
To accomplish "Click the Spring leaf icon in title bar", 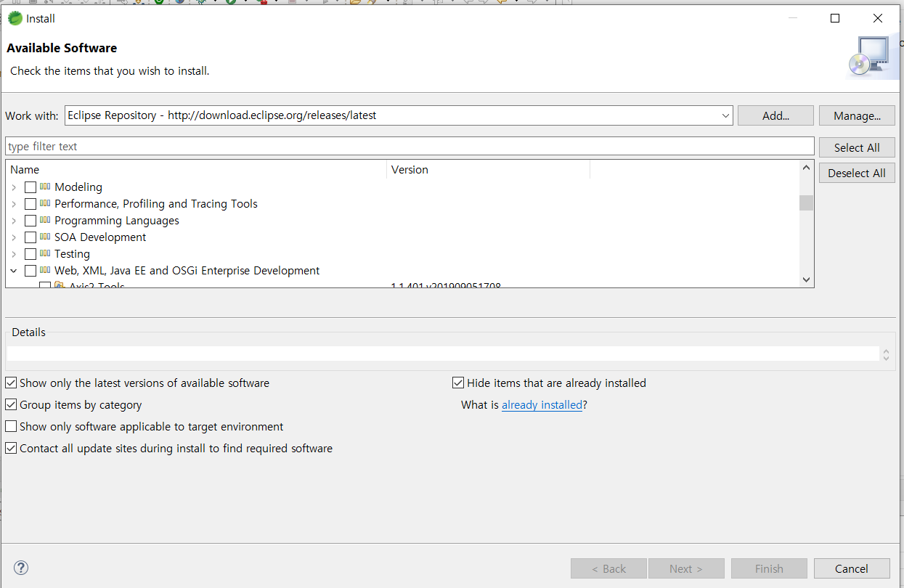I will 15,18.
